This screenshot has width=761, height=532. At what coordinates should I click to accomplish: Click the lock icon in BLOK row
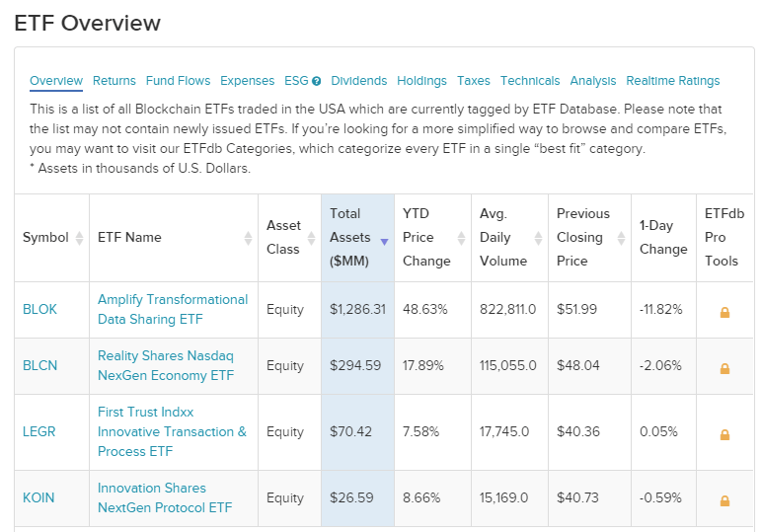(724, 312)
